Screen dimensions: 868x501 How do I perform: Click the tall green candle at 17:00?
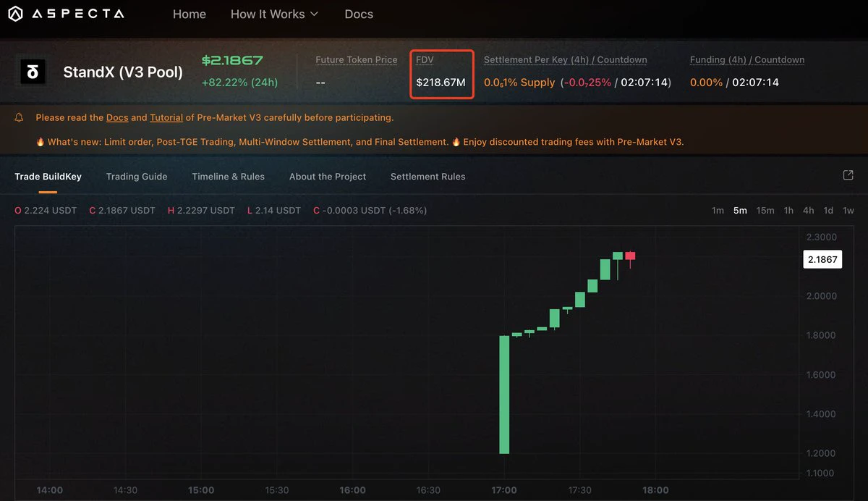(x=504, y=395)
